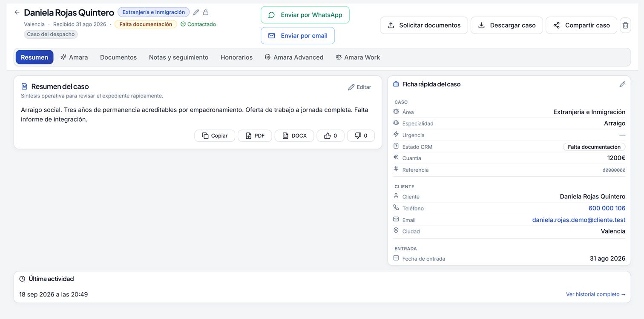Click the Cuantía value 1200€

coord(616,158)
